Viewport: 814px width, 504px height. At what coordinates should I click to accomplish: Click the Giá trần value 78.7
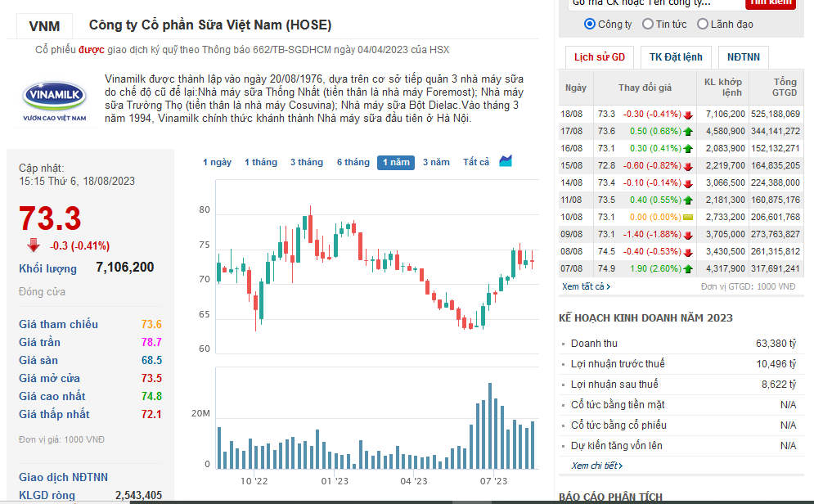151,343
